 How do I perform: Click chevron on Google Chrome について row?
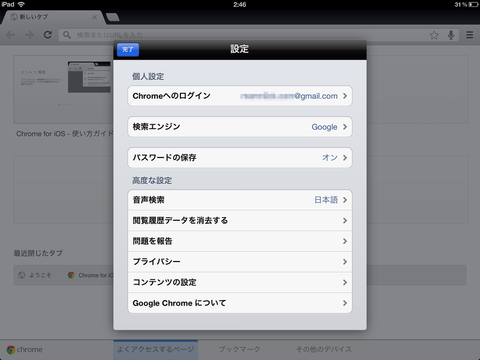click(x=345, y=303)
